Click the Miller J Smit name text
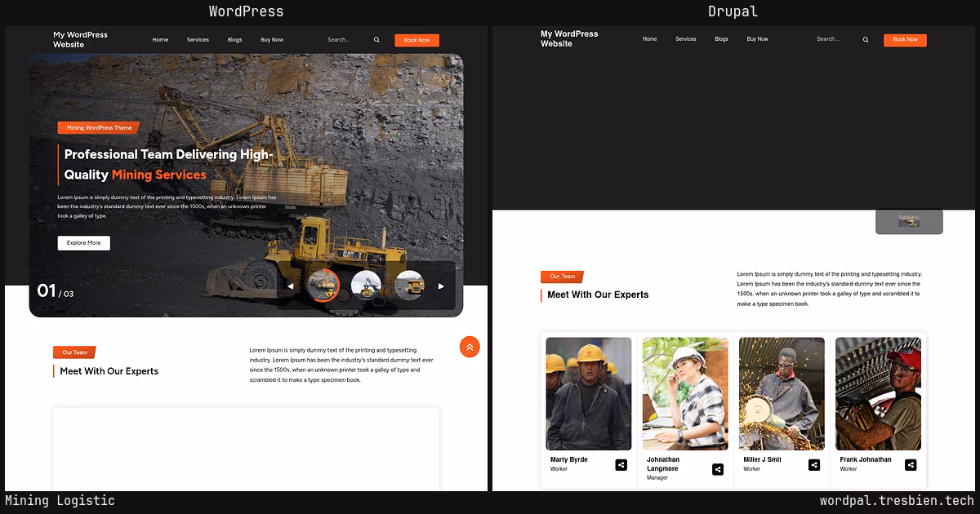Image resolution: width=980 pixels, height=514 pixels. [763, 459]
